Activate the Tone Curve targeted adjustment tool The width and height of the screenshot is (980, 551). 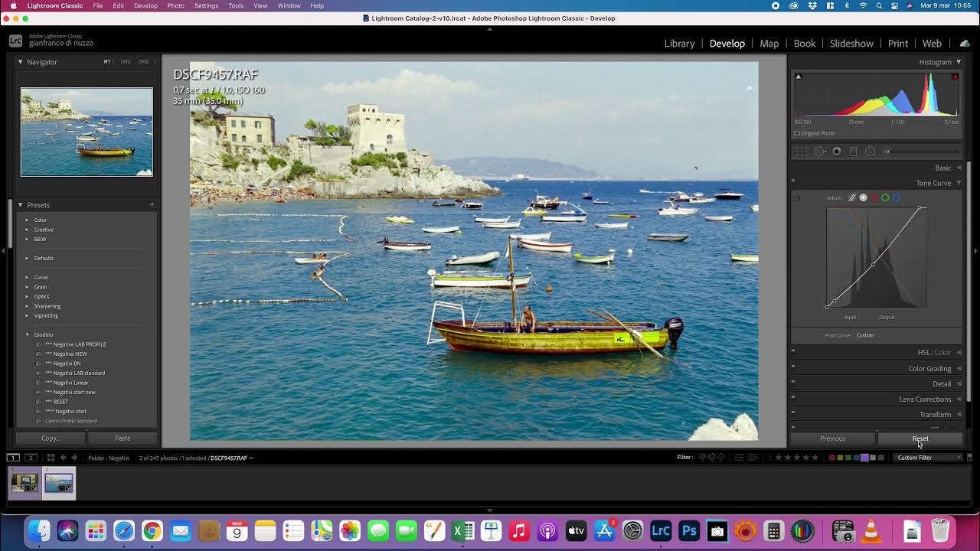[797, 198]
